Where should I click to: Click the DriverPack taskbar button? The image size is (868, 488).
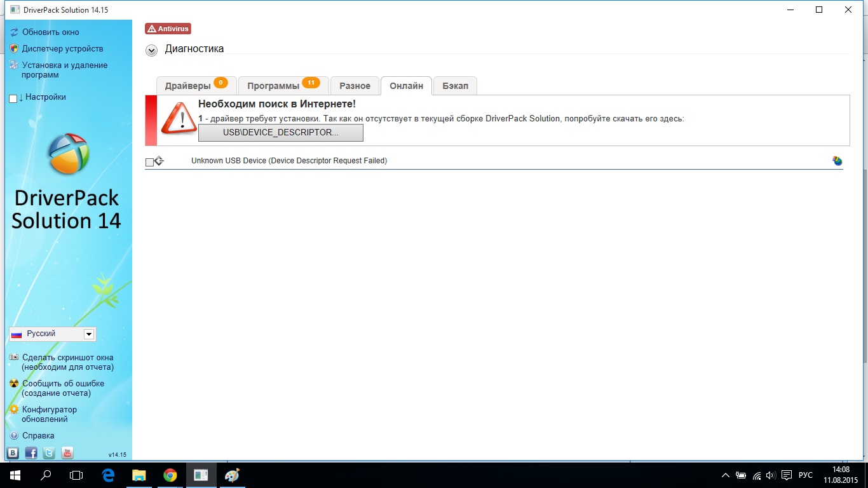click(x=201, y=475)
